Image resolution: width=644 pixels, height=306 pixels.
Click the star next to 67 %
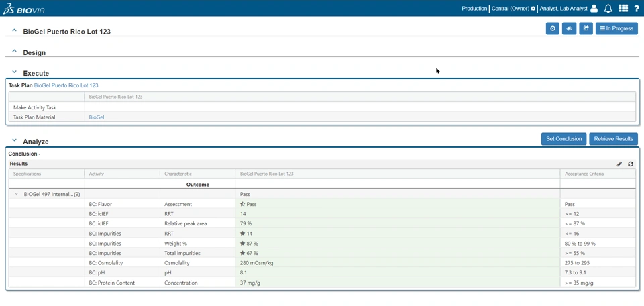pos(243,253)
